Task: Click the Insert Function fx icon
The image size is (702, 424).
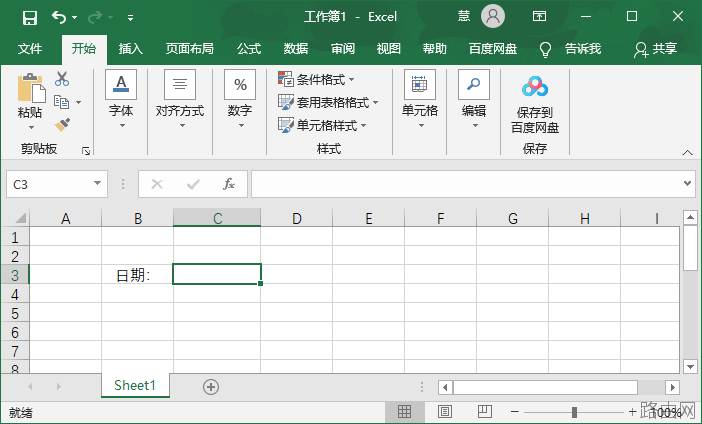Action: pyautogui.click(x=229, y=184)
